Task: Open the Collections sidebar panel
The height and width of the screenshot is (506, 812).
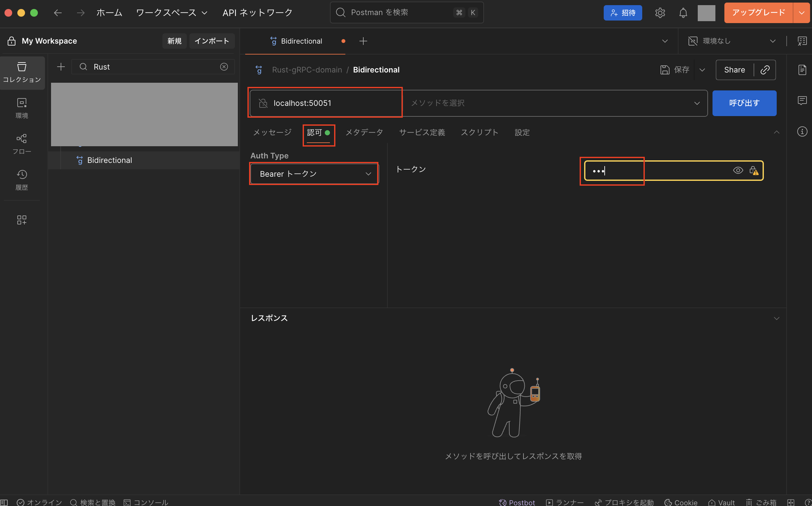Action: coord(22,72)
